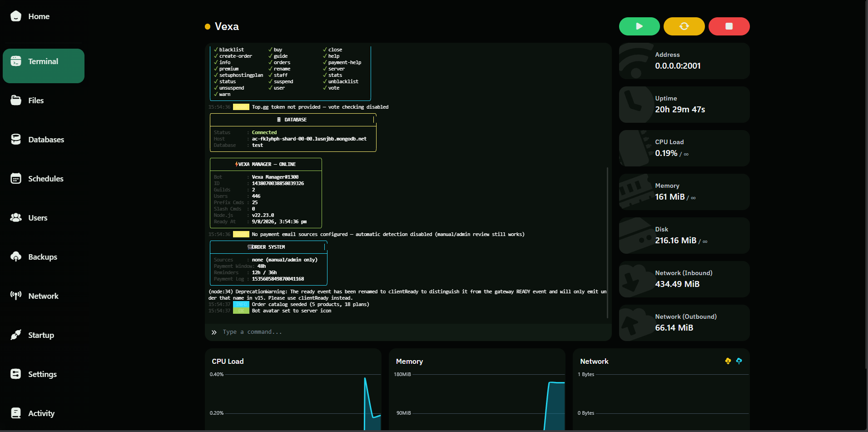The image size is (868, 432).
Task: Open the Schedules menu item
Action: pos(43,179)
